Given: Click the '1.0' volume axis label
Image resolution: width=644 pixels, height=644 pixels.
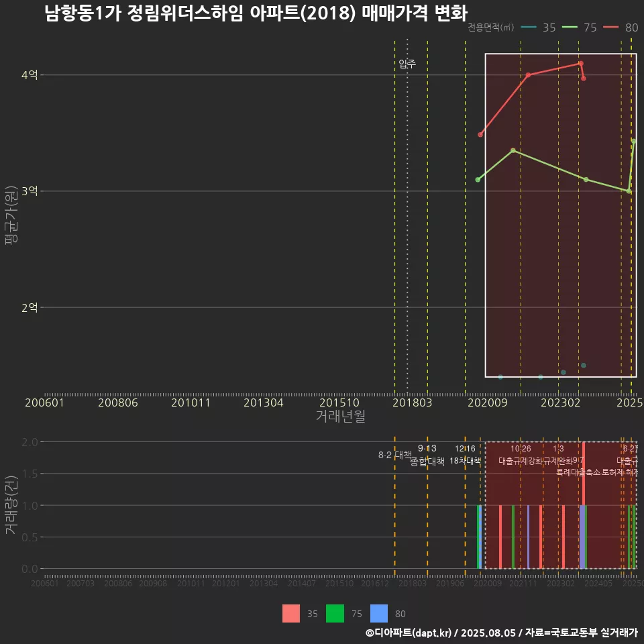Looking at the screenshot, I should [x=30, y=506].
